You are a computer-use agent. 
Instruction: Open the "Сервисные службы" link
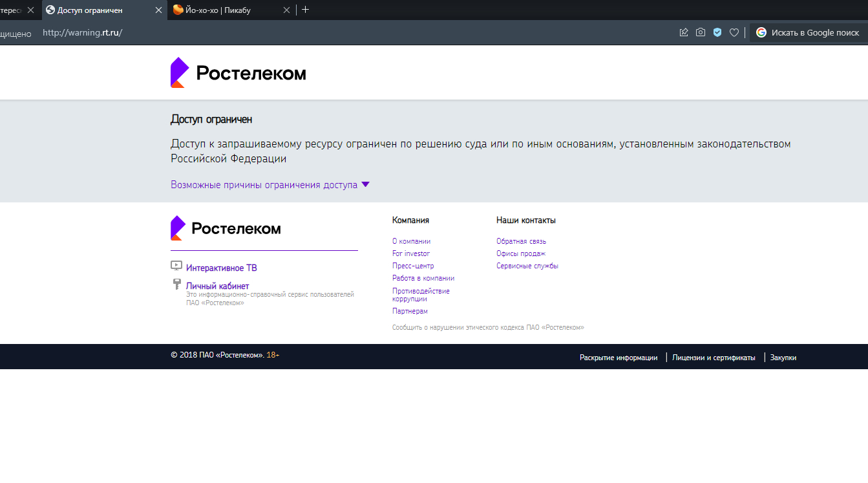(x=527, y=266)
